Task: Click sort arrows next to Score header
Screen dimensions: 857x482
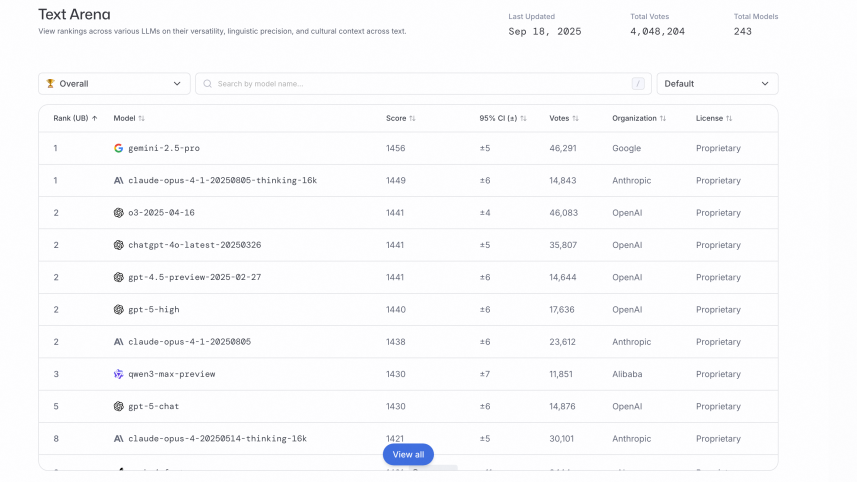Action: click(413, 118)
